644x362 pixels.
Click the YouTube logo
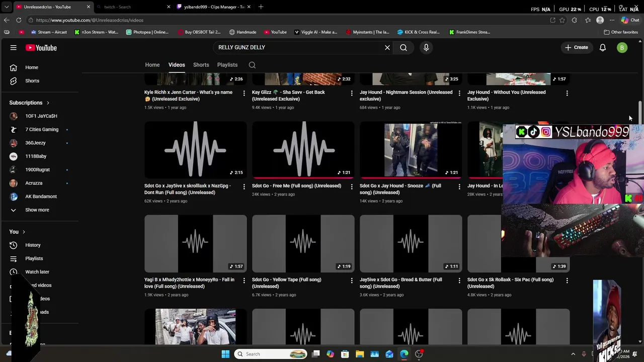(x=41, y=48)
